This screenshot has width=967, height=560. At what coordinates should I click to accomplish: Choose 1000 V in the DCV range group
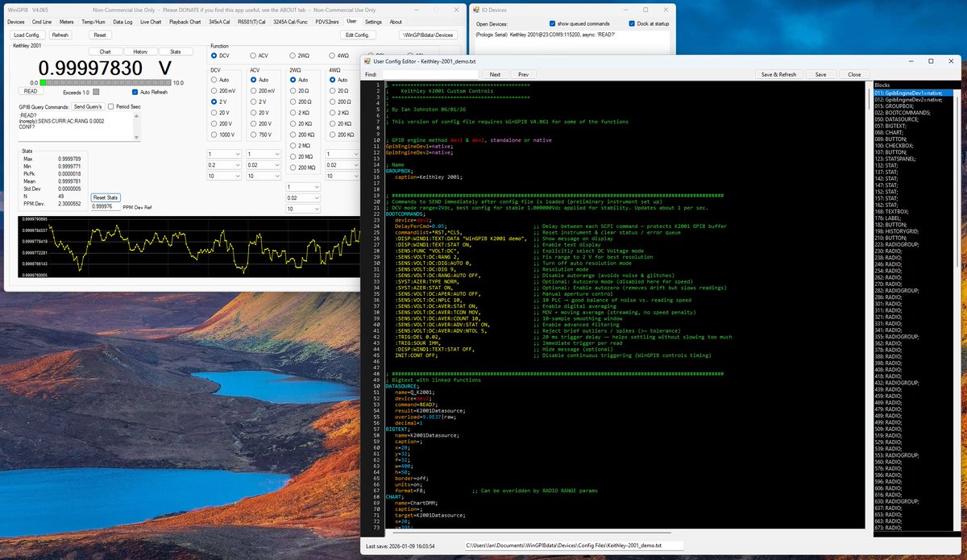pyautogui.click(x=214, y=134)
